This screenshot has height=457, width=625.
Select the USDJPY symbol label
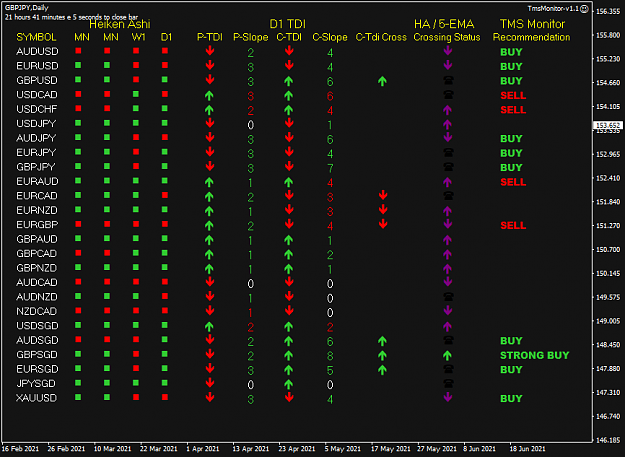click(x=36, y=124)
